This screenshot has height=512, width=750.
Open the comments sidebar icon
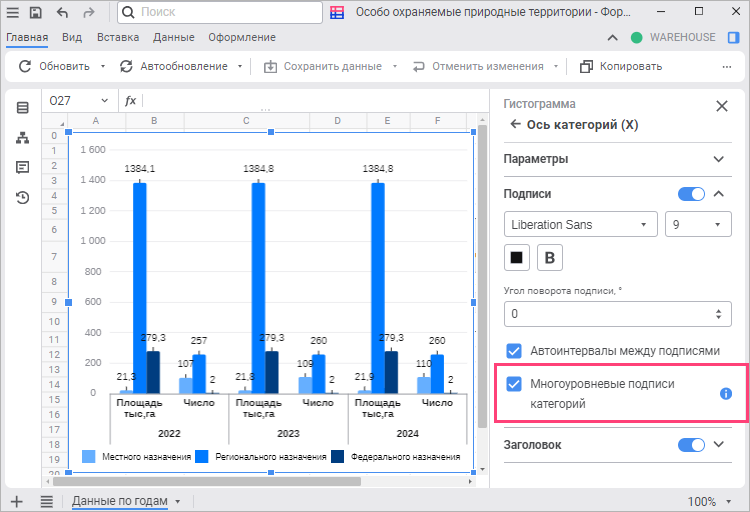[x=22, y=167]
